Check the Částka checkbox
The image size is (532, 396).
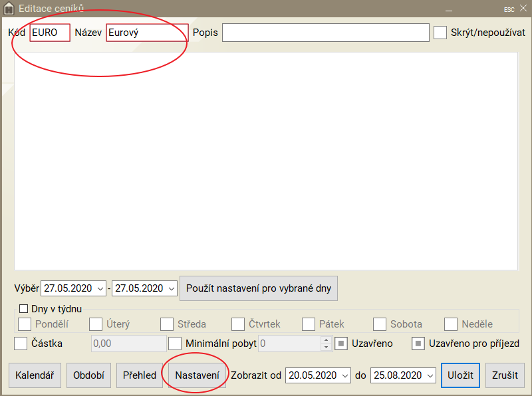(21, 344)
